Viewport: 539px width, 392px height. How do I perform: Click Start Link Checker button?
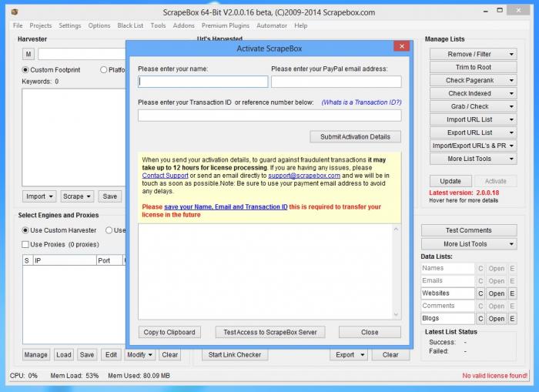pos(235,354)
